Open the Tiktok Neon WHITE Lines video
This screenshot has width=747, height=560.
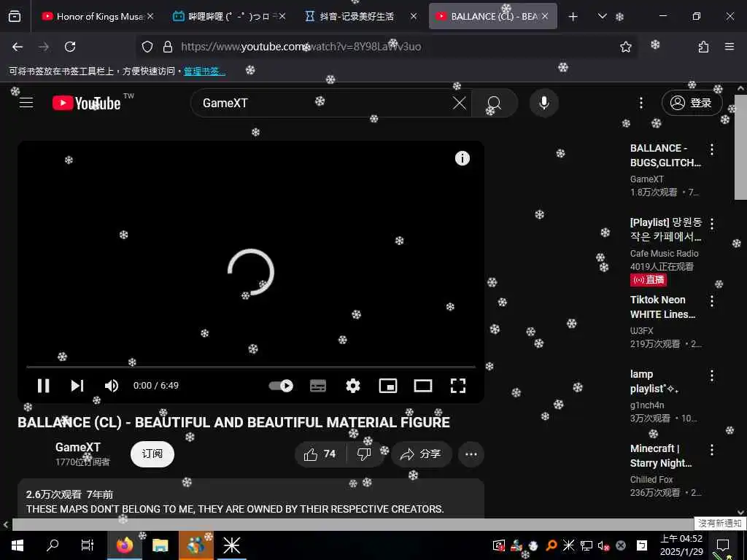[662, 307]
